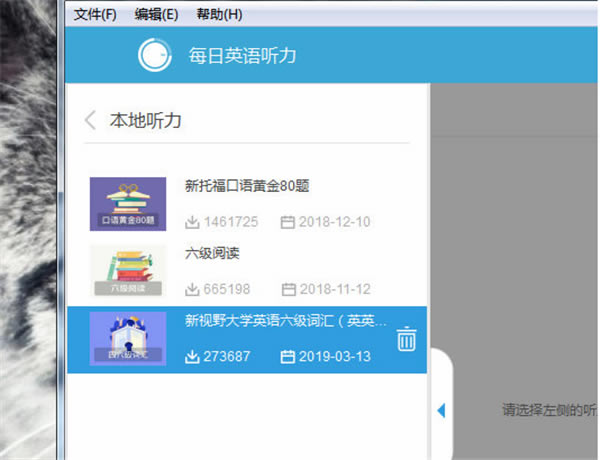Image resolution: width=600 pixels, height=460 pixels.
Task: Click the 本地听力 heading
Action: 145,120
